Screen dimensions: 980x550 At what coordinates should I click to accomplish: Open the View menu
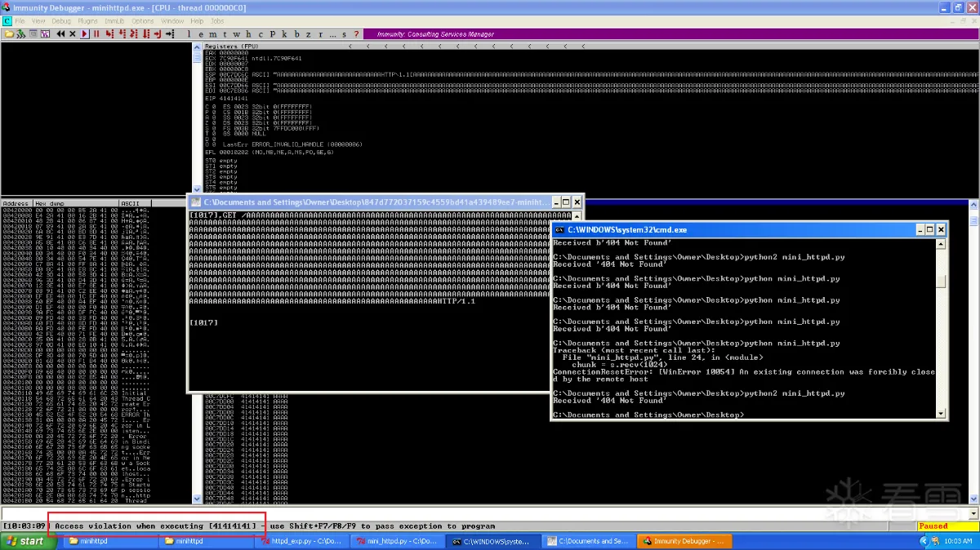(38, 21)
